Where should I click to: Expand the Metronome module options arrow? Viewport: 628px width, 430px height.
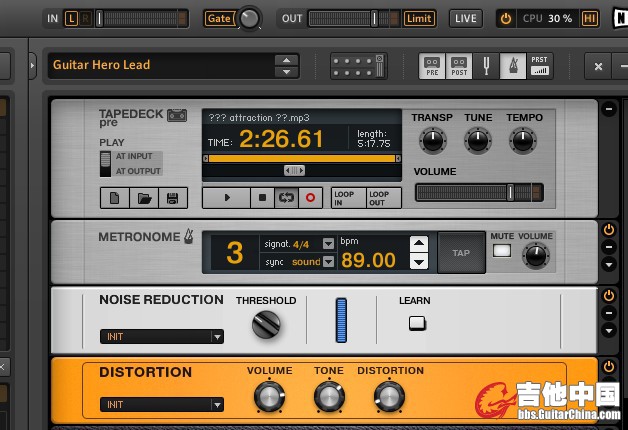[x=609, y=264]
